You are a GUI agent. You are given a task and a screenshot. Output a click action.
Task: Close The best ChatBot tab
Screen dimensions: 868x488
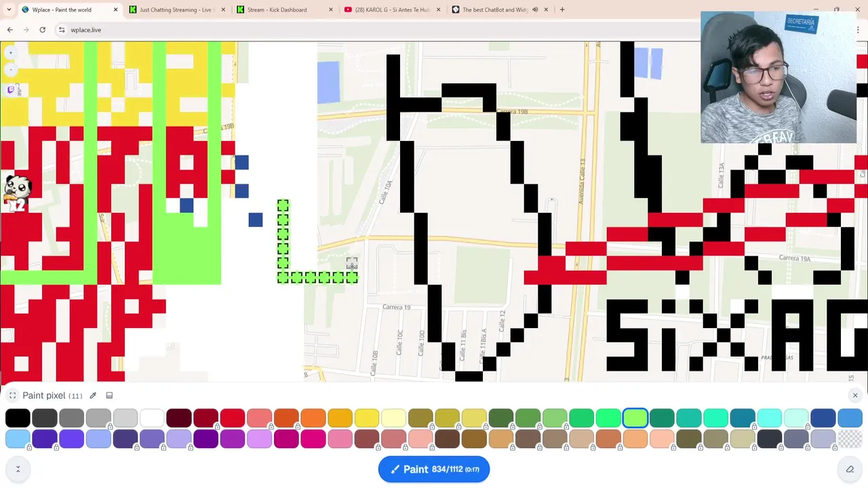click(547, 9)
